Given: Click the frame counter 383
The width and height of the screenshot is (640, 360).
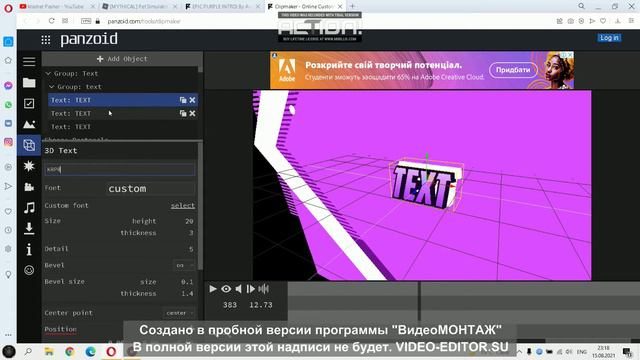Looking at the screenshot, I should 230,305.
